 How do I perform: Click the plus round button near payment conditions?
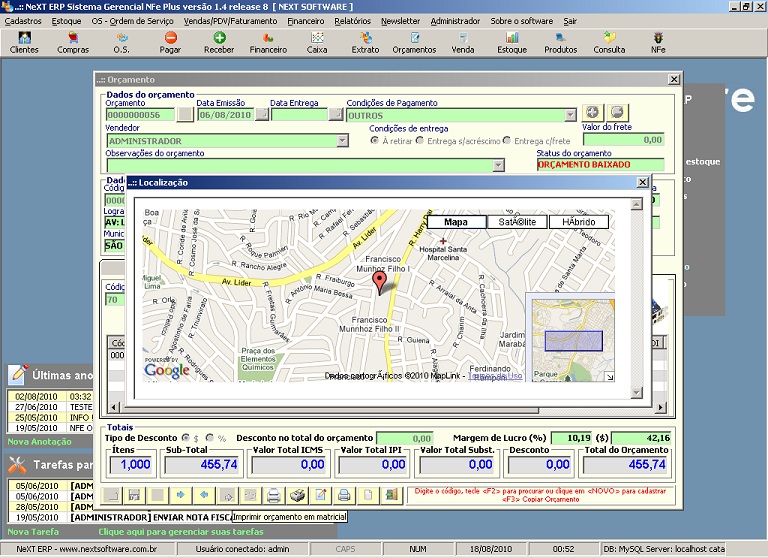(592, 113)
